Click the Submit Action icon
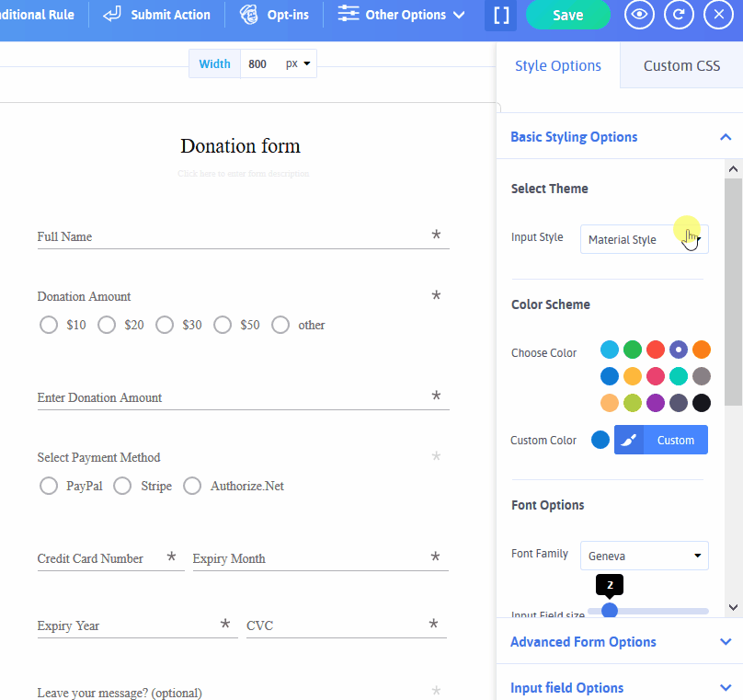 tap(110, 15)
